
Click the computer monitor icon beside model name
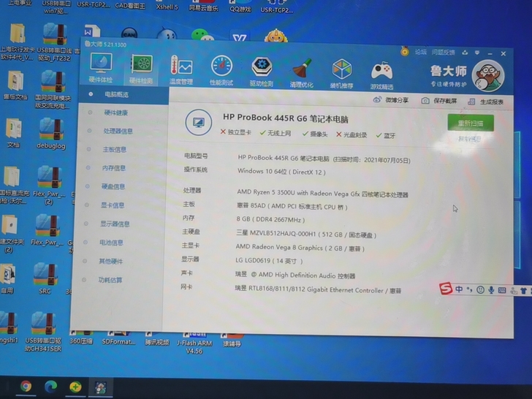coord(199,122)
